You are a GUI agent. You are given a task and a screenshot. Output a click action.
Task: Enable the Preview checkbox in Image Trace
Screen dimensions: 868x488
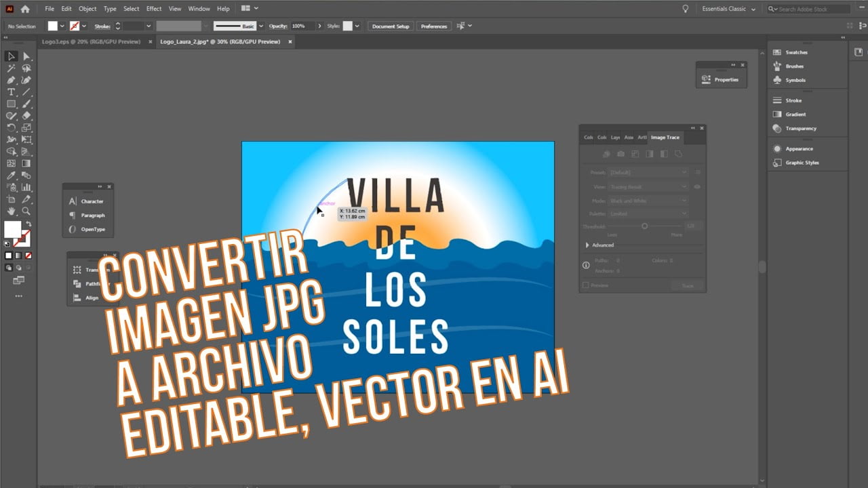(586, 285)
